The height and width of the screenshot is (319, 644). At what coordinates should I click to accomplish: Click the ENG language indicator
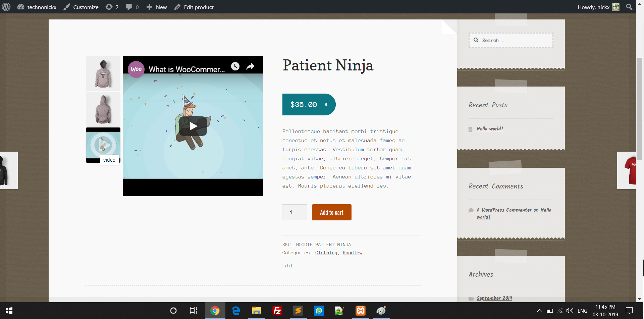tap(582, 311)
